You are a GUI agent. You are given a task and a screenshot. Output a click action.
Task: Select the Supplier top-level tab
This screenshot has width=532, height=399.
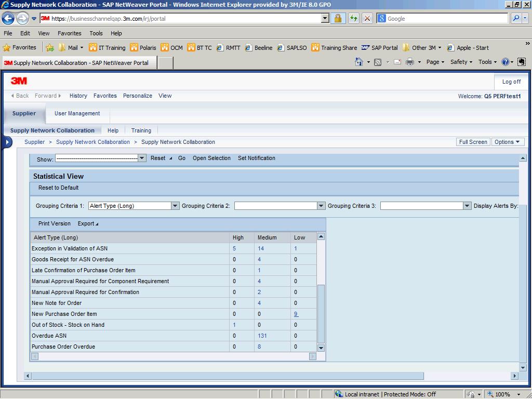(24, 114)
